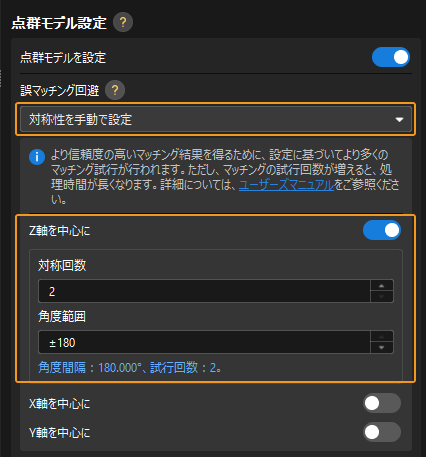Enable the X軸を中心に toggle
The height and width of the screenshot is (457, 426).
[x=382, y=403]
